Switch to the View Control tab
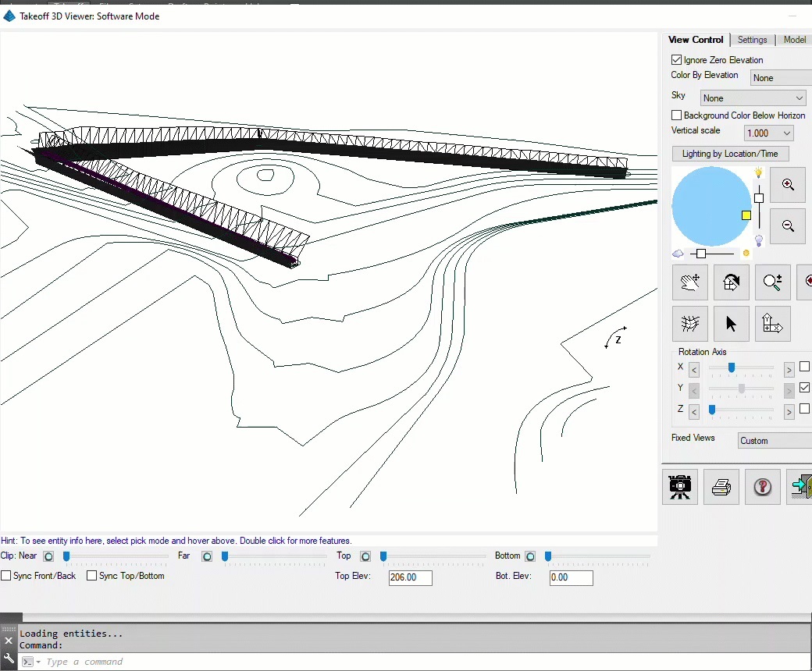 coord(696,40)
